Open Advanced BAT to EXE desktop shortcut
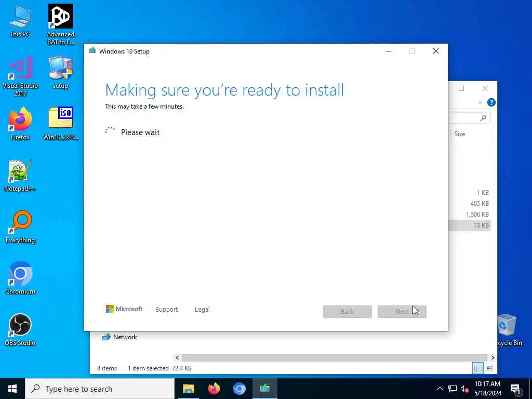The width and height of the screenshot is (532, 399). [x=60, y=24]
